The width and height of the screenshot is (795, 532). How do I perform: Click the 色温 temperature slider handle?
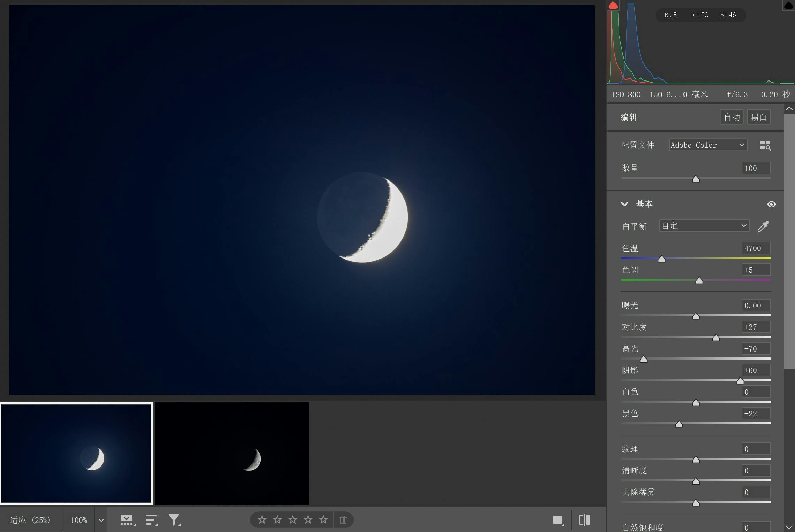(662, 259)
